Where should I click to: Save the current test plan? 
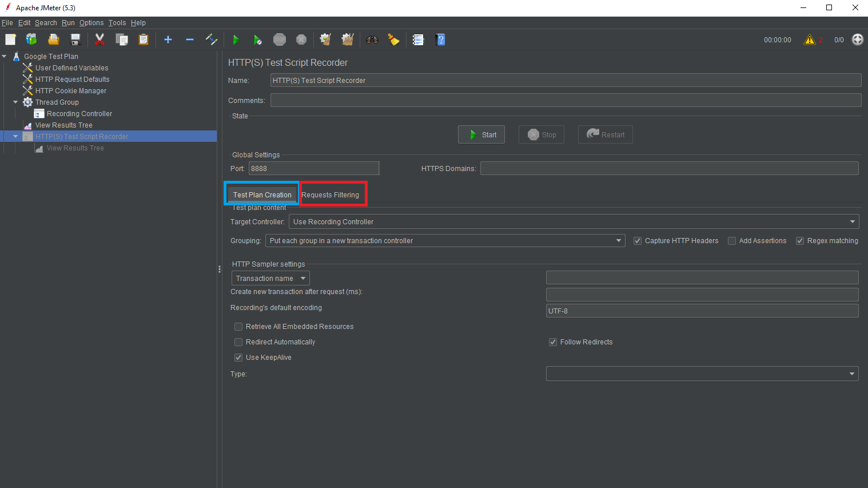(x=75, y=39)
